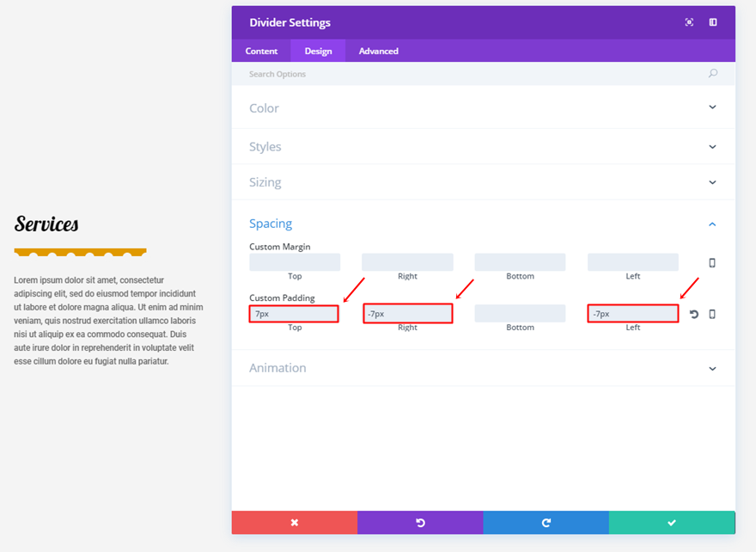This screenshot has width=756, height=552.
Task: Click the Custom Padding Bottom field
Action: click(x=520, y=314)
